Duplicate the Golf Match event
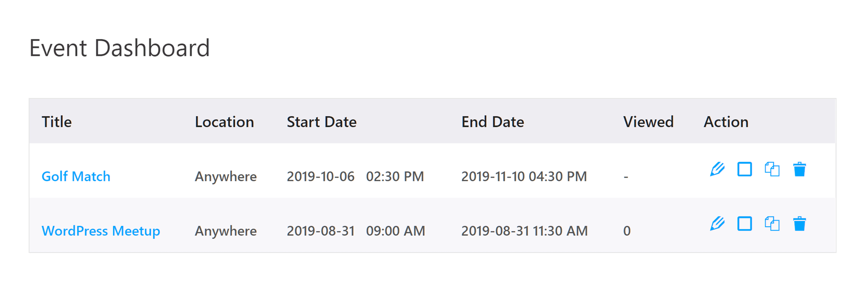 click(x=772, y=169)
